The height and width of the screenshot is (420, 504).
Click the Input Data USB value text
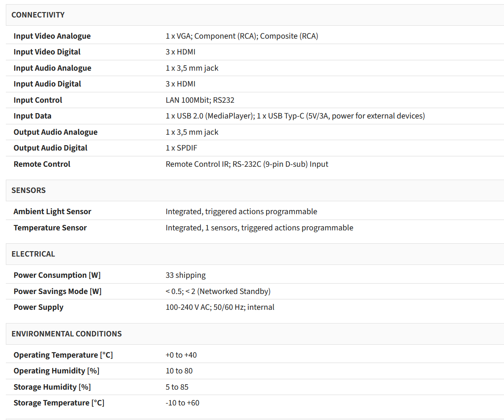pyautogui.click(x=295, y=116)
